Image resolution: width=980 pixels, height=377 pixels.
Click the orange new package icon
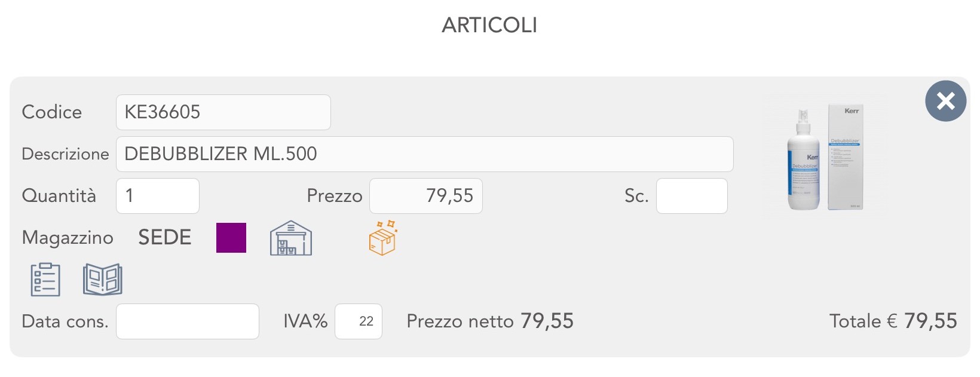pos(383,238)
